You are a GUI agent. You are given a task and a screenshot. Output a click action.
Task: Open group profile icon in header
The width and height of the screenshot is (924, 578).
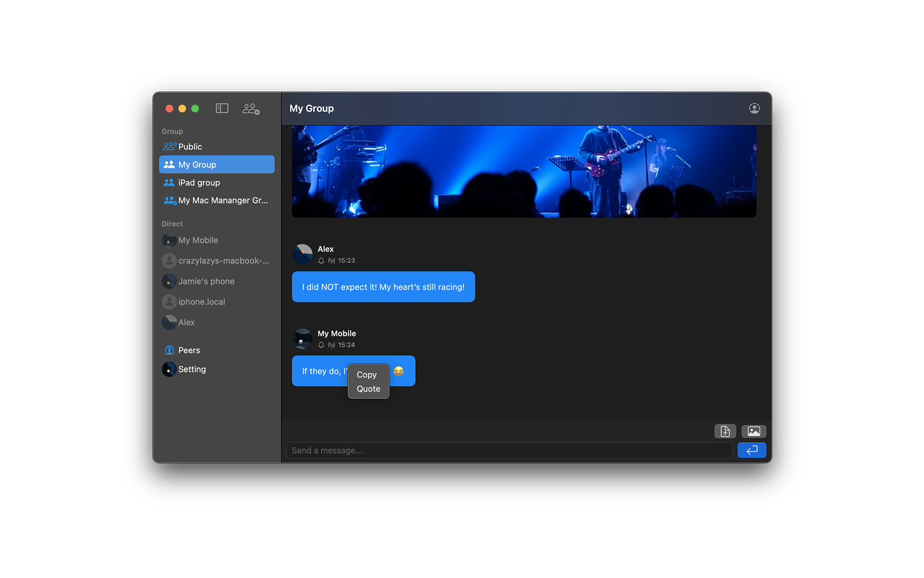tap(755, 109)
